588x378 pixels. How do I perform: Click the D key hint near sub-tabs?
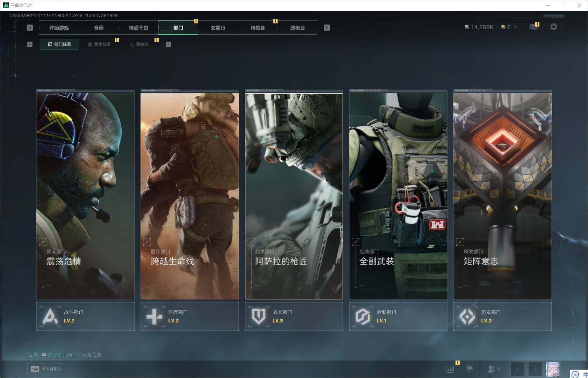point(168,44)
